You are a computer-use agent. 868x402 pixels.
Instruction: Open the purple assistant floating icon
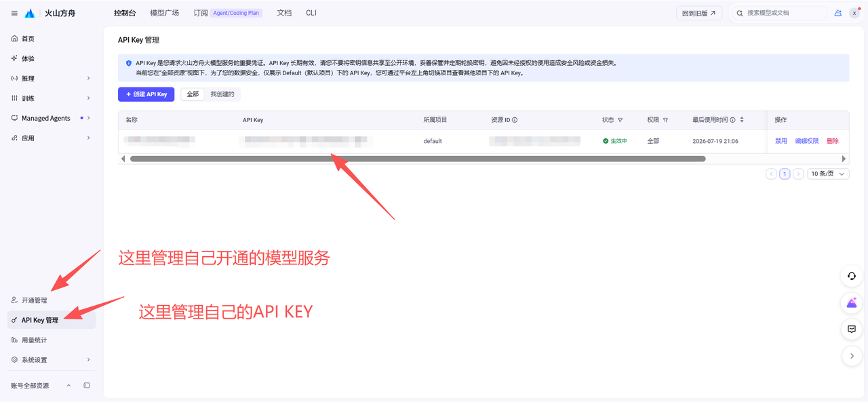coord(852,302)
